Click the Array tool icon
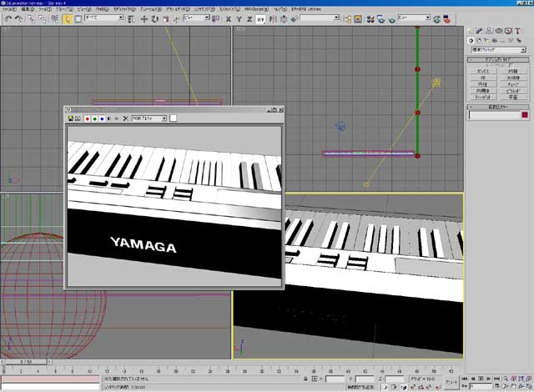The image size is (534, 392). (284, 19)
